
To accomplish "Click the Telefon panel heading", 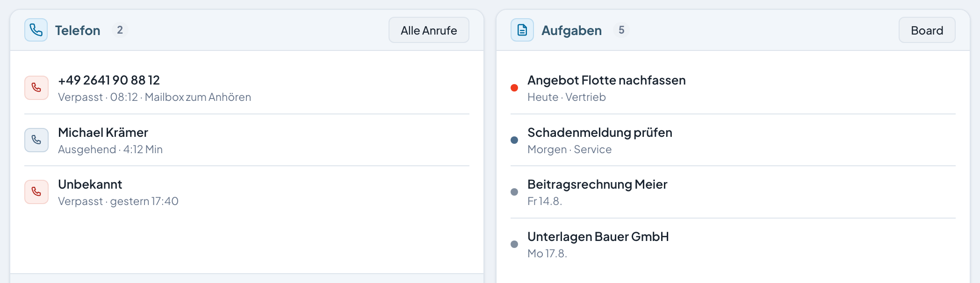I will (x=78, y=30).
